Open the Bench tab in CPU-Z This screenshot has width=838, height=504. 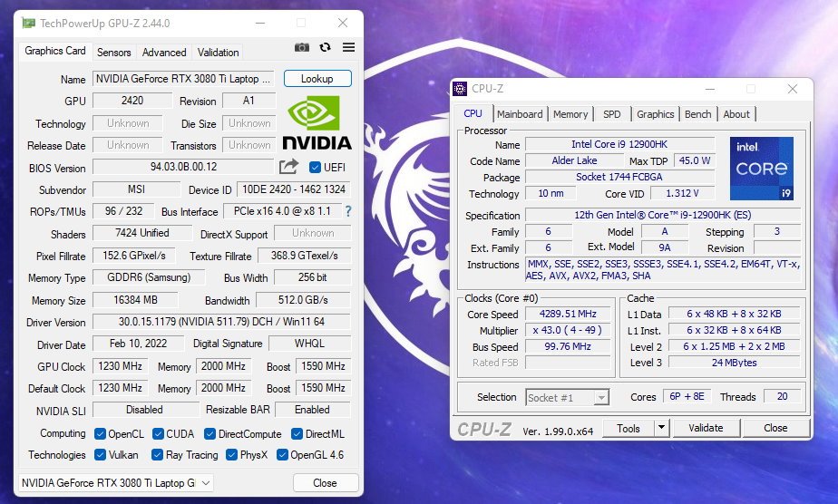698,114
